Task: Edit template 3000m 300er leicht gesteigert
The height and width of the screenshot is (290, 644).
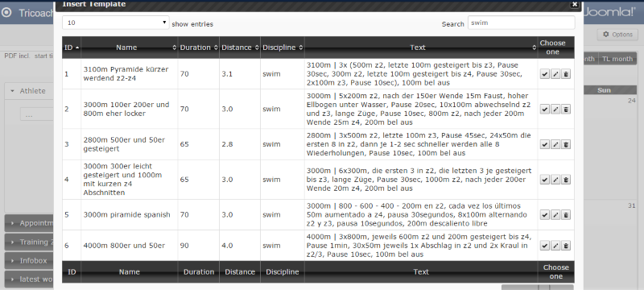Action: point(555,180)
